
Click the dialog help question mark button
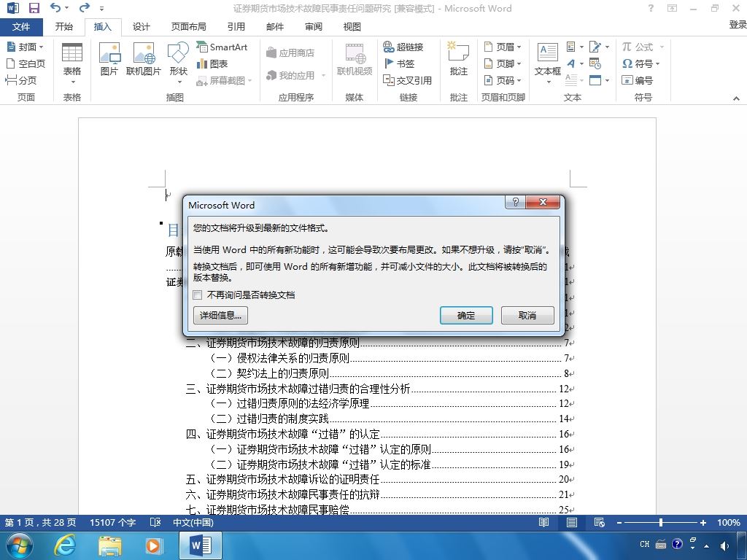pos(515,202)
